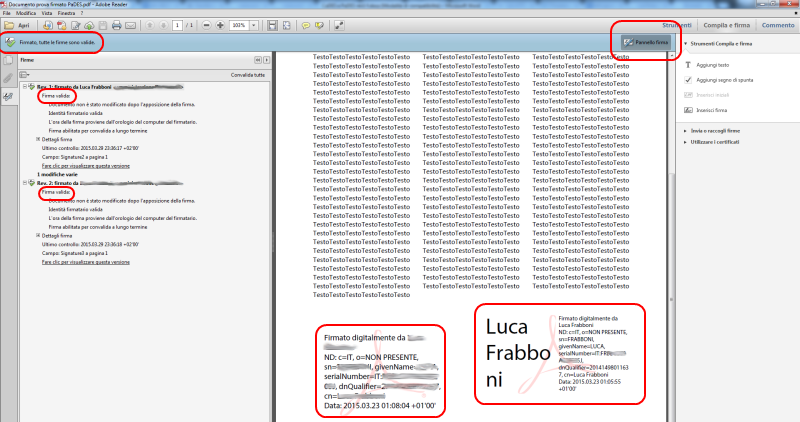This screenshot has width=800, height=422.
Task: Click the Pannello firma button
Action: pos(645,42)
